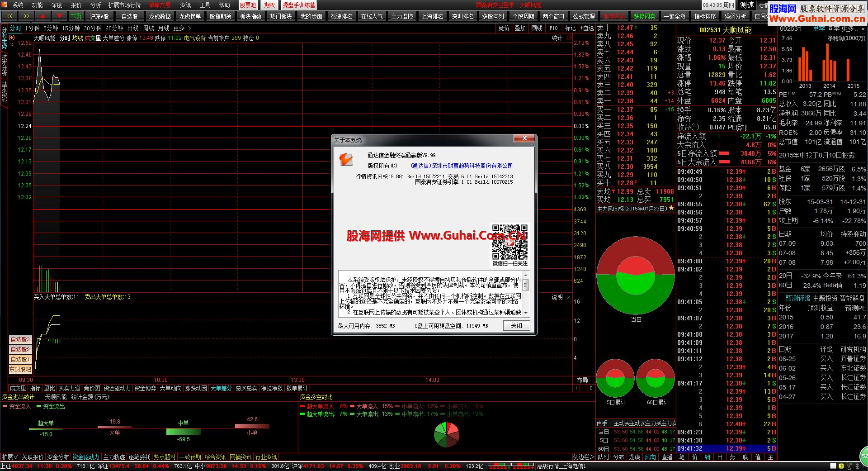
Task: Open the 工具 menu
Action: point(205,5)
